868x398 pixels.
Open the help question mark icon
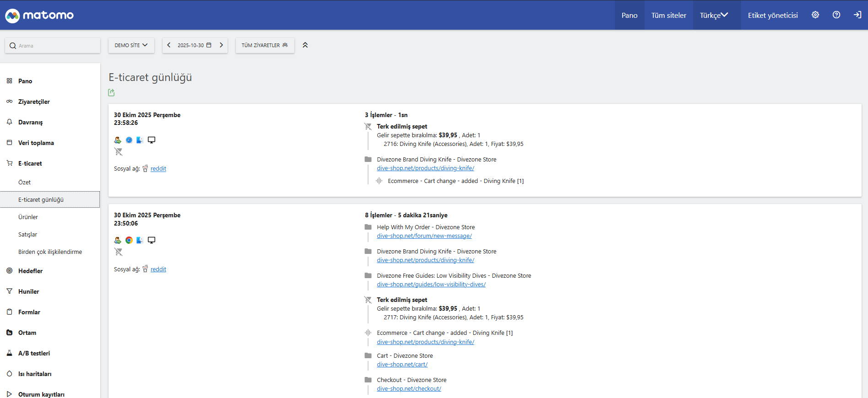click(836, 15)
